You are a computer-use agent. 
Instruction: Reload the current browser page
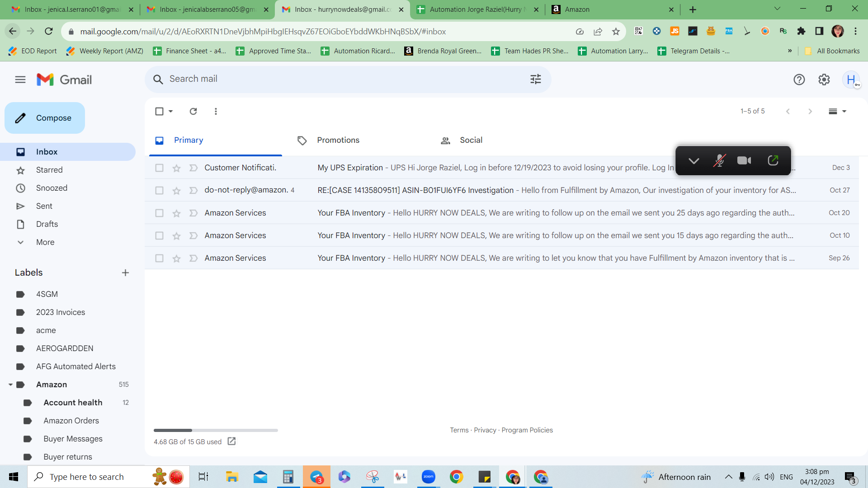49,31
